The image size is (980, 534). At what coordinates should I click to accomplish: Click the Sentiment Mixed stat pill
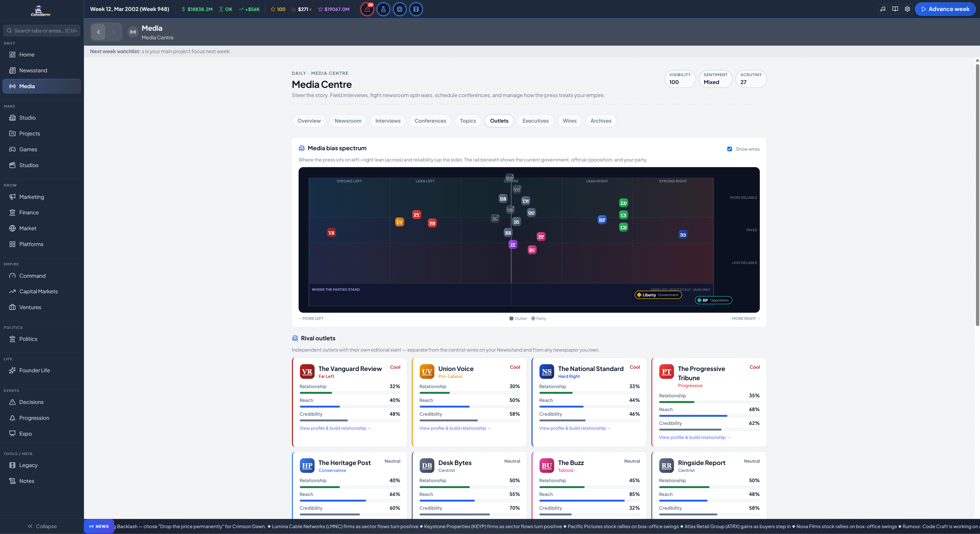tap(715, 79)
